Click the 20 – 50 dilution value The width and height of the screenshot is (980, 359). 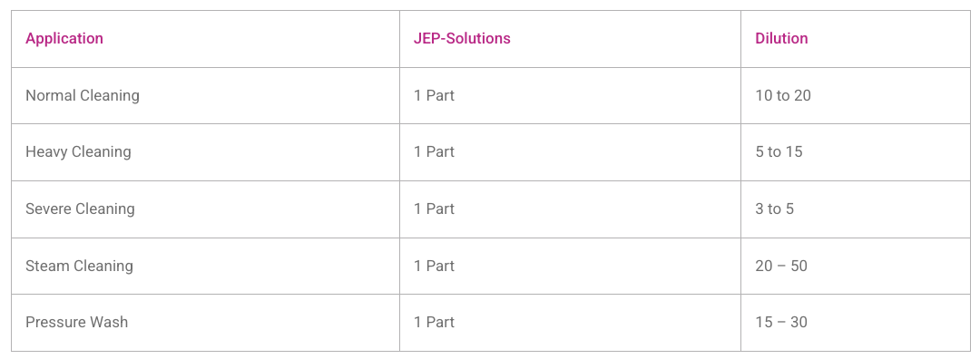pyautogui.click(x=781, y=266)
